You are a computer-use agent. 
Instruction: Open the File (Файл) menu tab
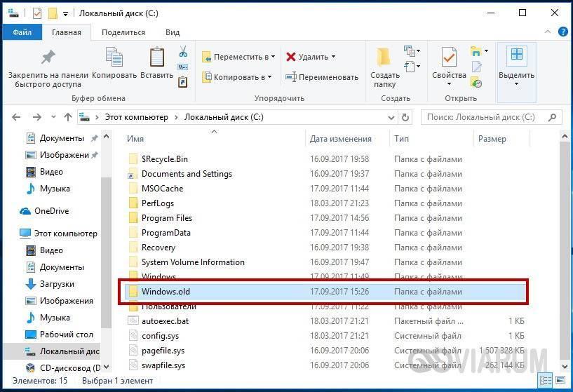21,32
